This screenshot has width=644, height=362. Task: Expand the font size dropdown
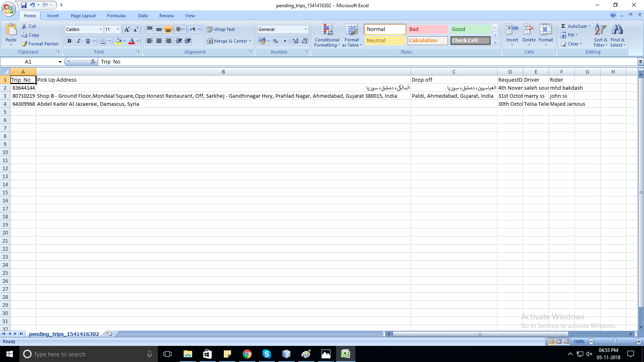click(x=118, y=29)
